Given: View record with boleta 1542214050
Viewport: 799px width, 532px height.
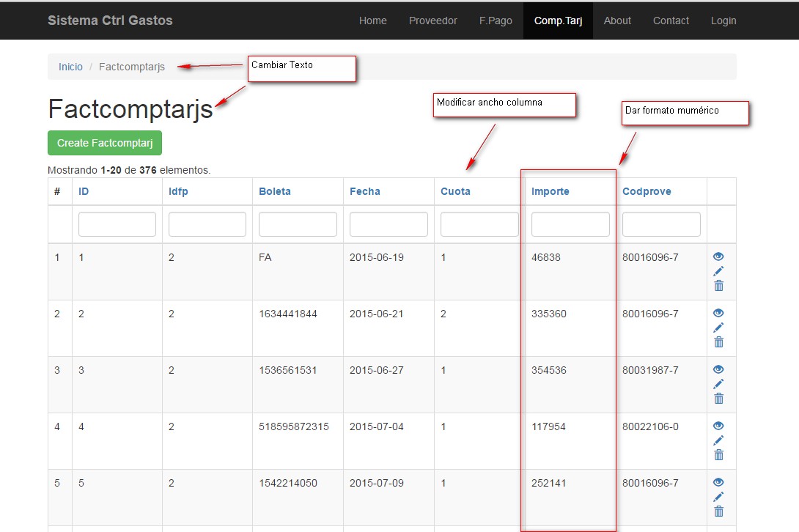Looking at the screenshot, I should tap(718, 482).
